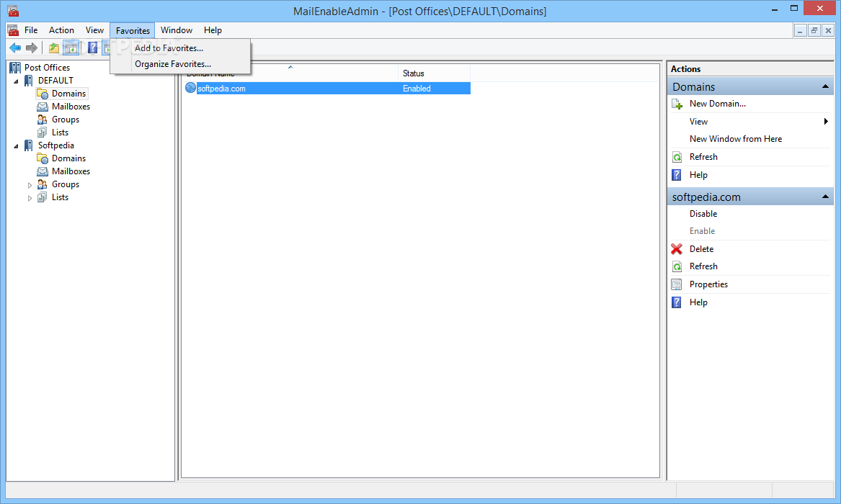Restore the inner MDI child window
Screen dimensions: 841x504
click(x=814, y=30)
